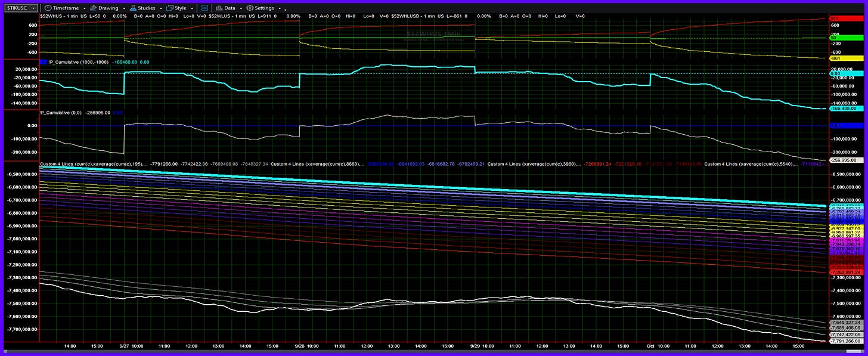Click the -6,950,861.27 yellow axis tag

click(846, 232)
